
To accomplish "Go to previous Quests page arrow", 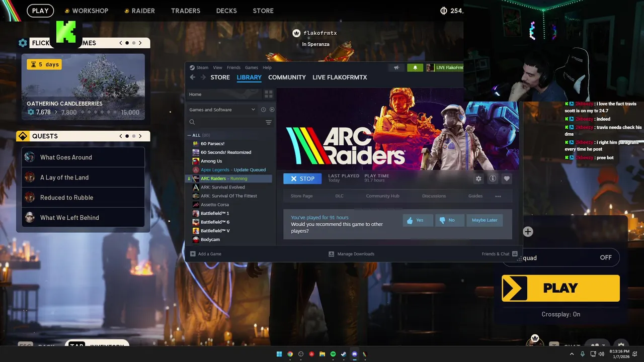I will point(121,136).
